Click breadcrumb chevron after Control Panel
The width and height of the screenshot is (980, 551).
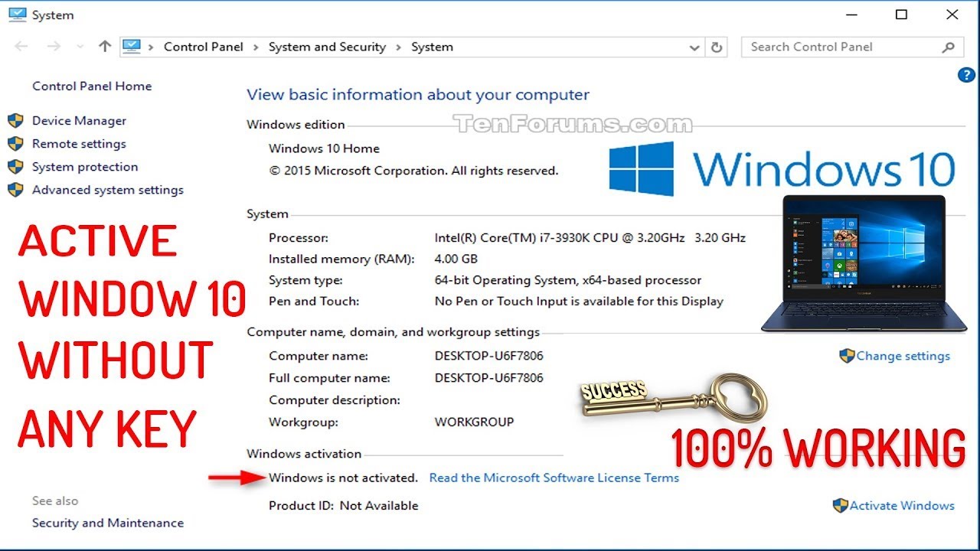click(256, 47)
